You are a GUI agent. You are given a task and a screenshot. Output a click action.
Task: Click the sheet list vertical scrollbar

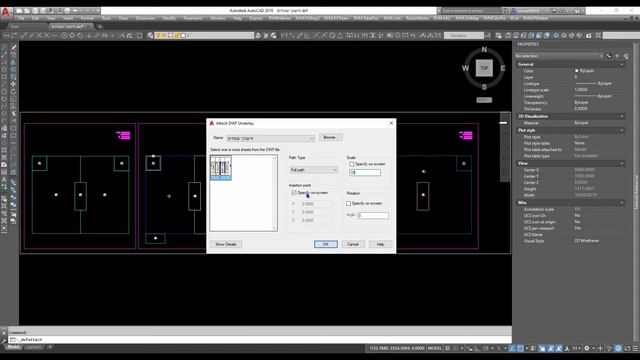[274, 193]
